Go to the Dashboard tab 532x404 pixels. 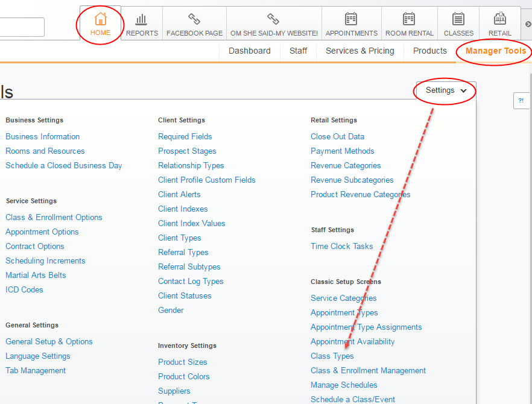(249, 51)
